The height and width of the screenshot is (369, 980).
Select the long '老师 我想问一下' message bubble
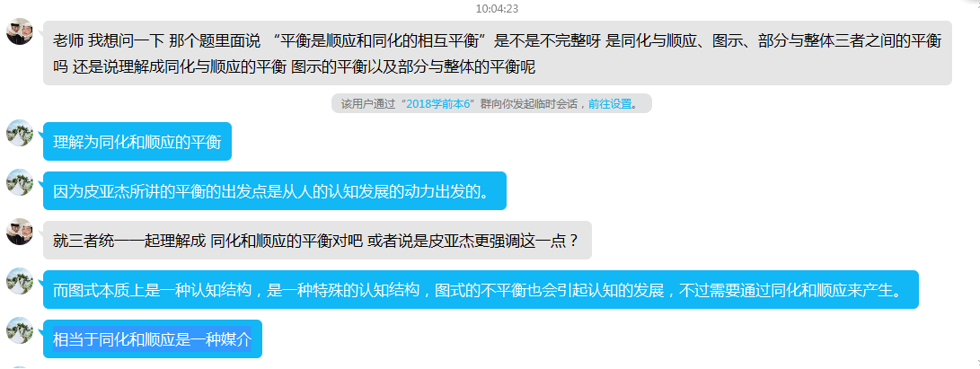tap(498, 53)
